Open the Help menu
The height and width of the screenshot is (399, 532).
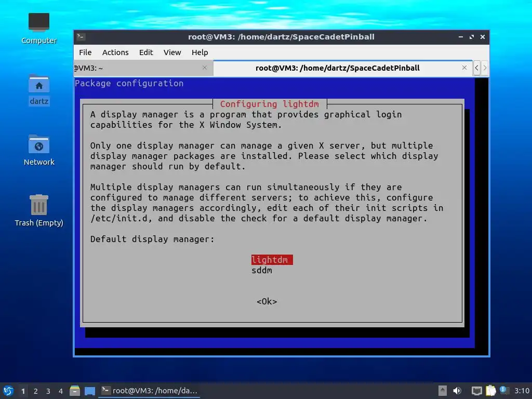[x=199, y=52]
